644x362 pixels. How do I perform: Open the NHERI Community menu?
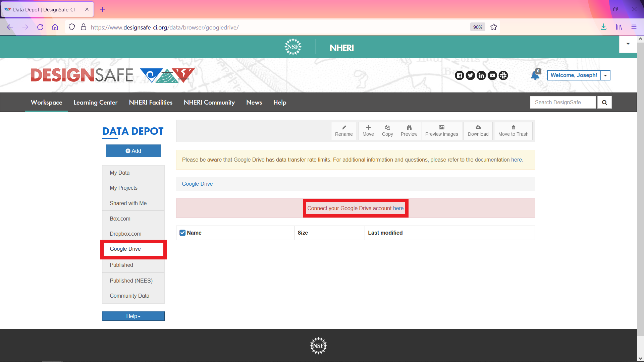pos(209,103)
